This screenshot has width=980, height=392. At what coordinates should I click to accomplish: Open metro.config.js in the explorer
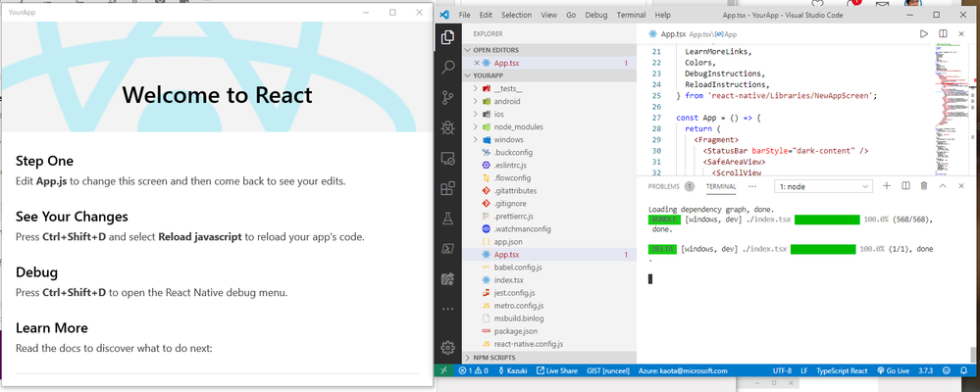tap(518, 305)
